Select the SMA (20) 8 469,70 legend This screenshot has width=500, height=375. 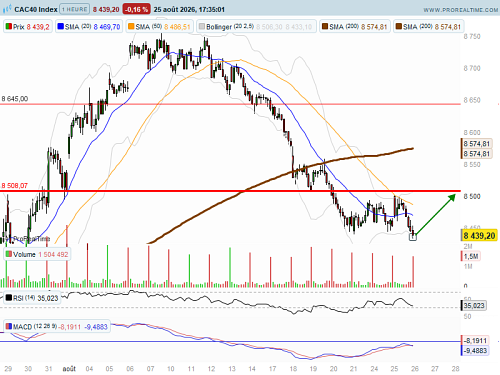[89, 27]
